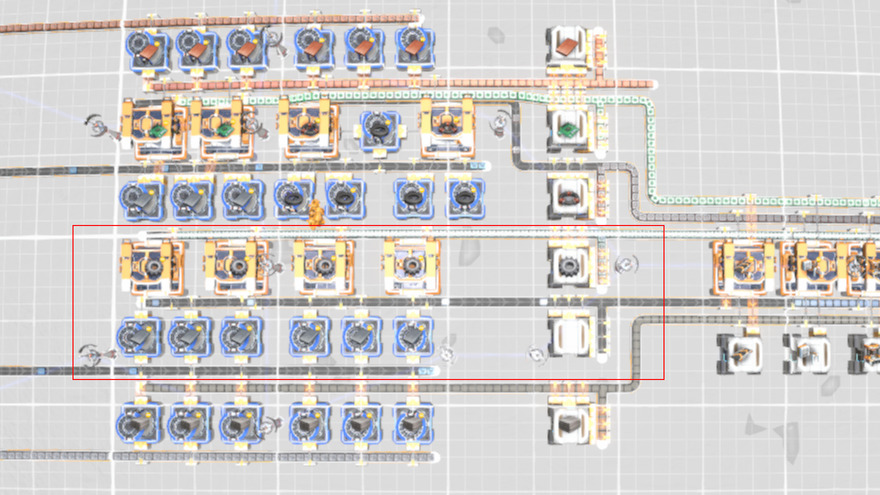
Task: Click the empty white storage box
Action: (567, 335)
